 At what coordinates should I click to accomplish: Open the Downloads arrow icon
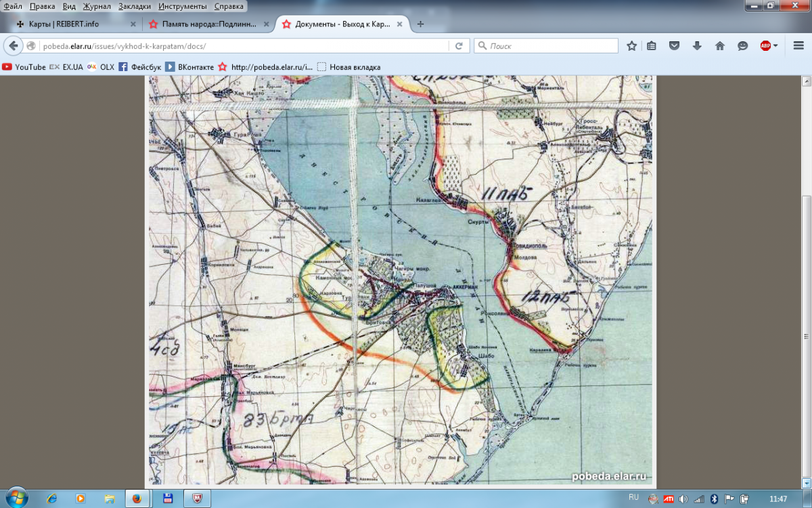tap(697, 46)
